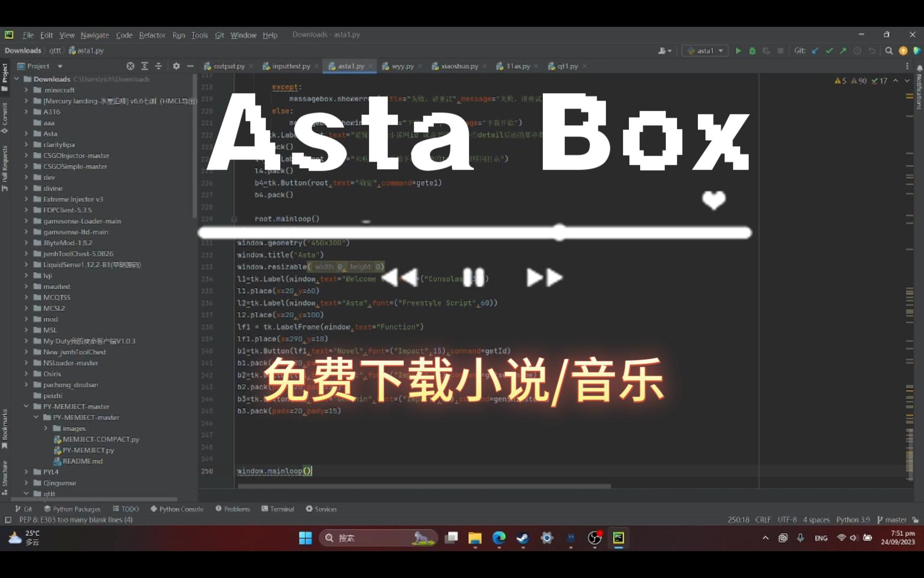
Task: Click the white progress bar knob on the overlay
Action: pyautogui.click(x=559, y=232)
